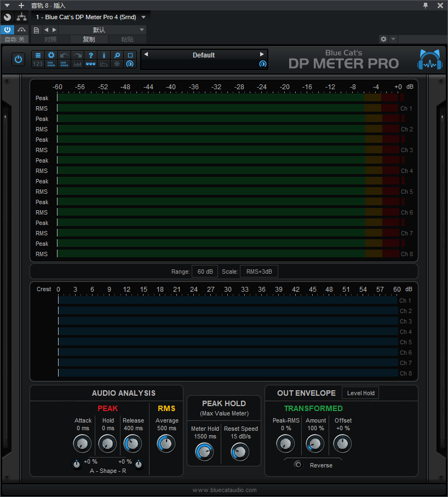The image size is (448, 497).
Task: Toggle the Reverse switch
Action: (298, 465)
